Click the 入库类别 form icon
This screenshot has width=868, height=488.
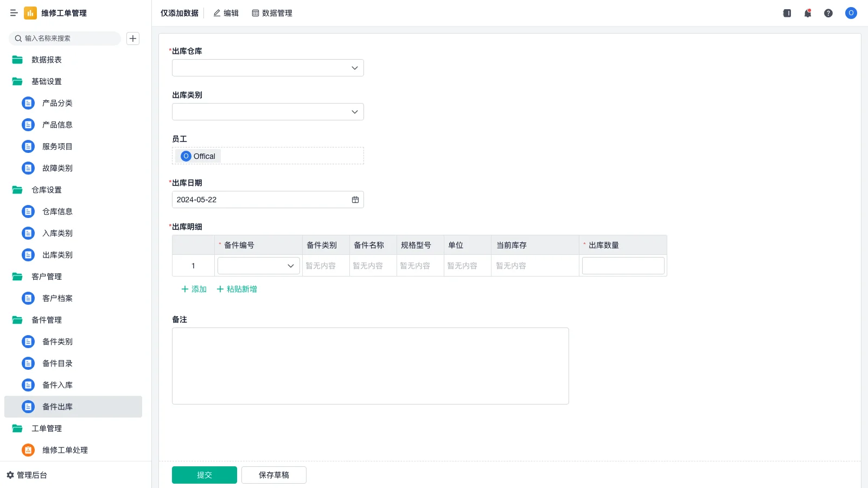tap(28, 233)
